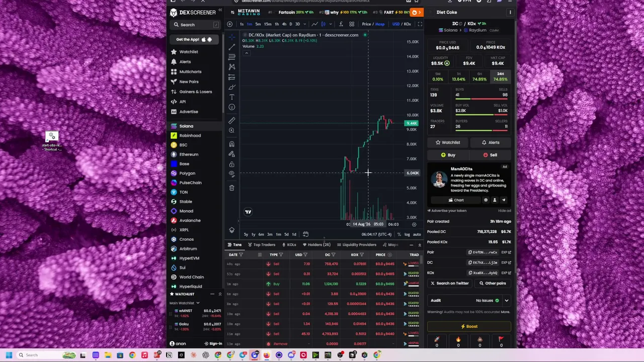This screenshot has height=362, width=644.
Task: Toggle chart to Mcap view
Action: [379, 24]
